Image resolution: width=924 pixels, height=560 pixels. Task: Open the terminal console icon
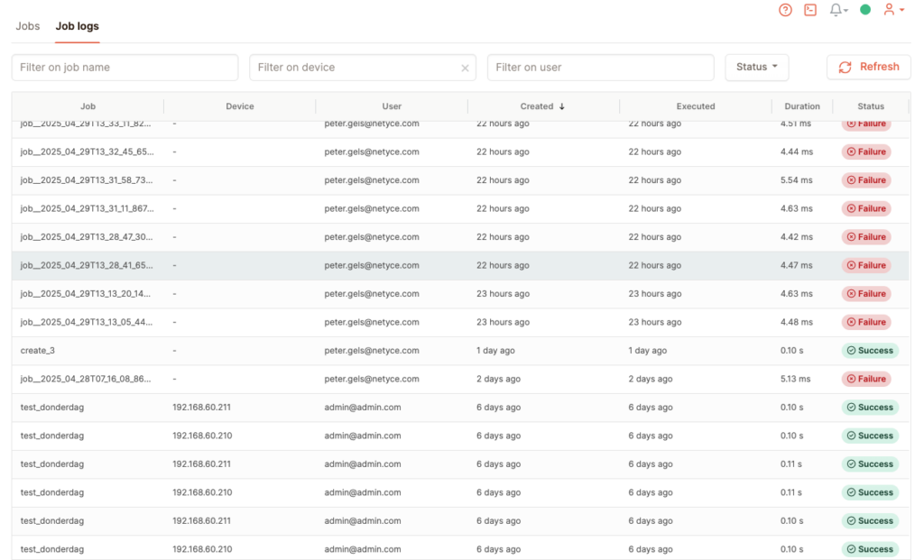(810, 10)
